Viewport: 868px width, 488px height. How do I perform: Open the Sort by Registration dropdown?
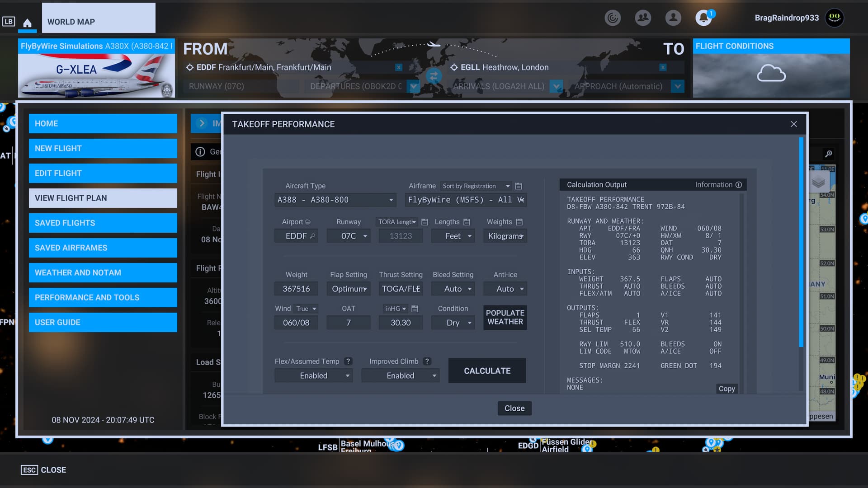[476, 186]
